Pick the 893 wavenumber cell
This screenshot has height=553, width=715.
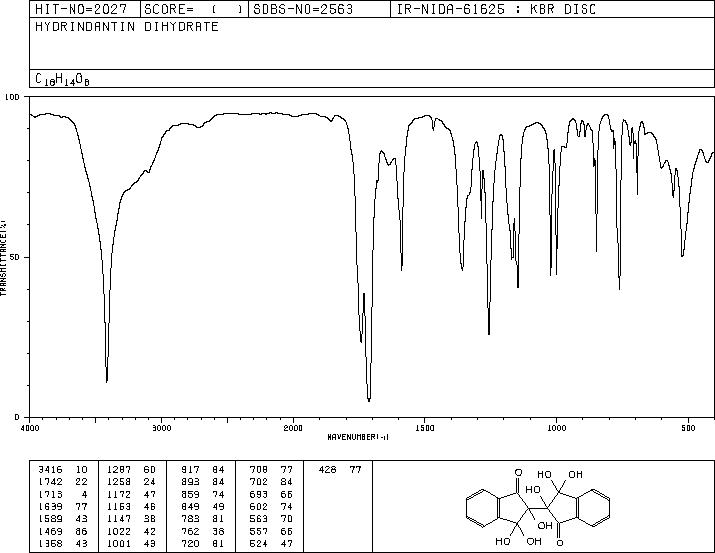(x=190, y=482)
